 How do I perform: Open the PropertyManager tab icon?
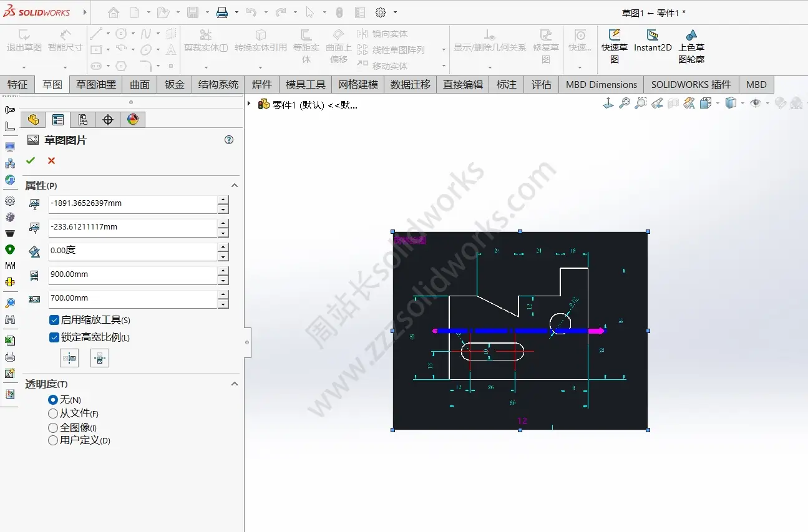pos(58,120)
